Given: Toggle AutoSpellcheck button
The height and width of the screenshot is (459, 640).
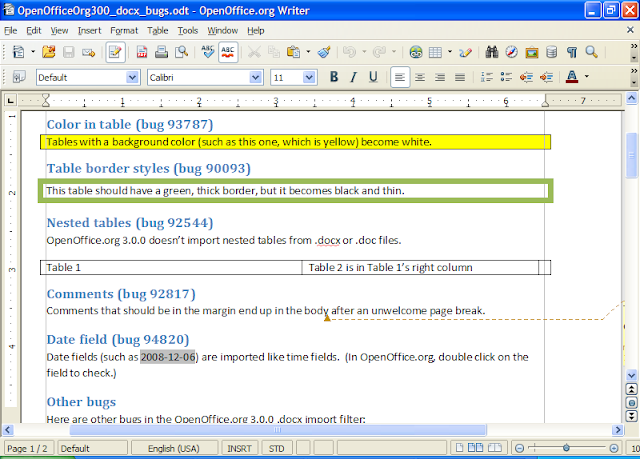Looking at the screenshot, I should click(x=228, y=52).
